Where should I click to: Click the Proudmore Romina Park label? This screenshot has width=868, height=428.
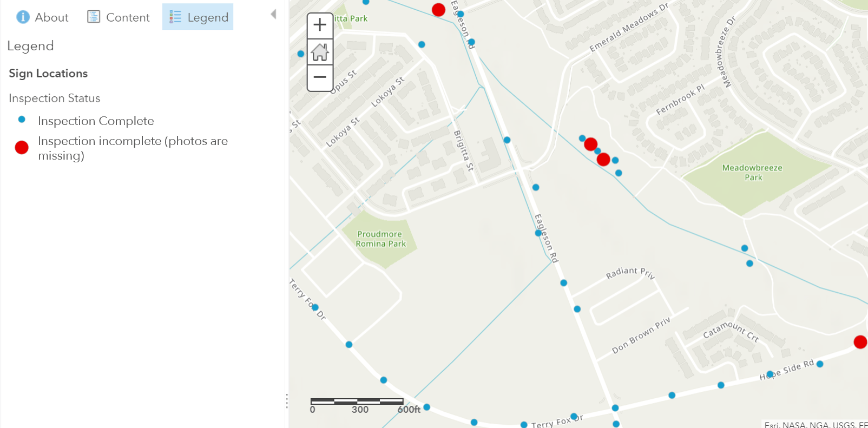coord(380,239)
